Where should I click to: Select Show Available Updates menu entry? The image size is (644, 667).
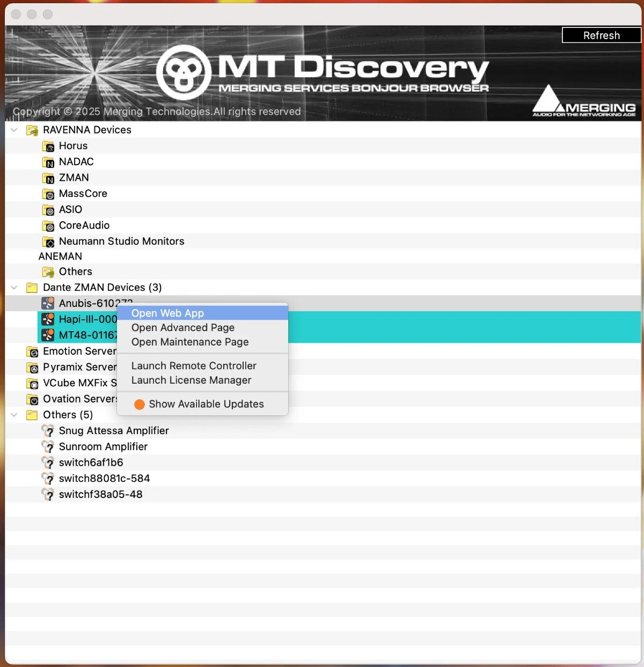click(202, 404)
